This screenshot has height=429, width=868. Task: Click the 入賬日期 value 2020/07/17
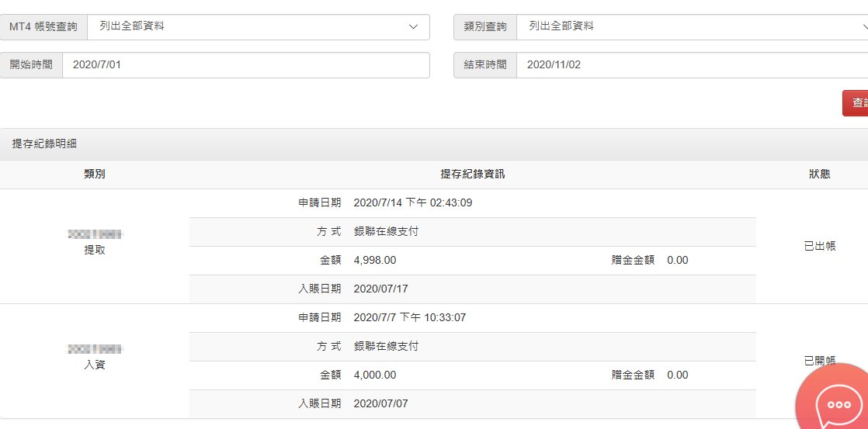(381, 289)
